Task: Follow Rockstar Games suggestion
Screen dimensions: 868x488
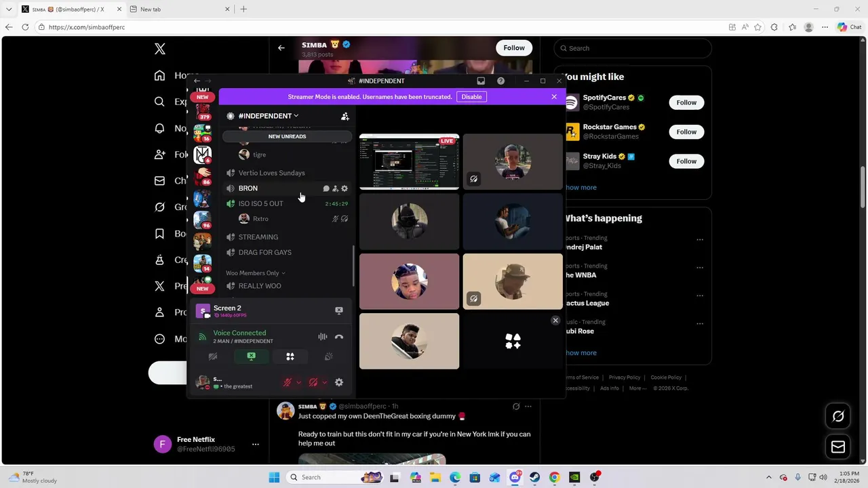Action: pyautogui.click(x=686, y=131)
